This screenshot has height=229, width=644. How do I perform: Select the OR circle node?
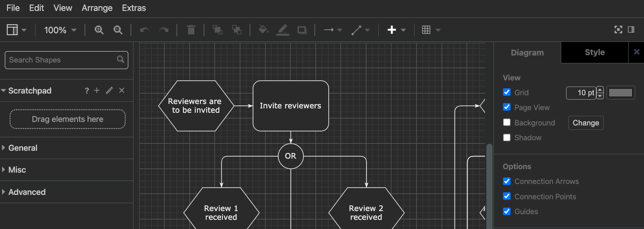(x=291, y=156)
